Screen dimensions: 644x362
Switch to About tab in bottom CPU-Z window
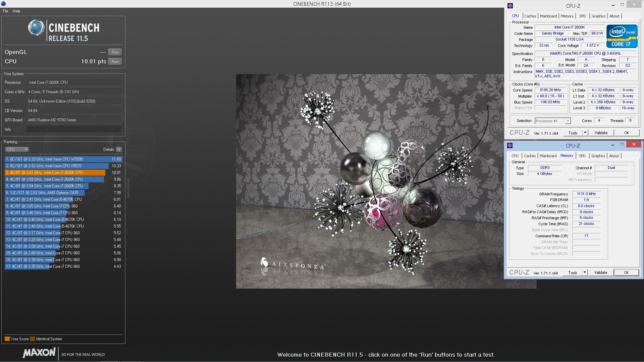tap(614, 156)
